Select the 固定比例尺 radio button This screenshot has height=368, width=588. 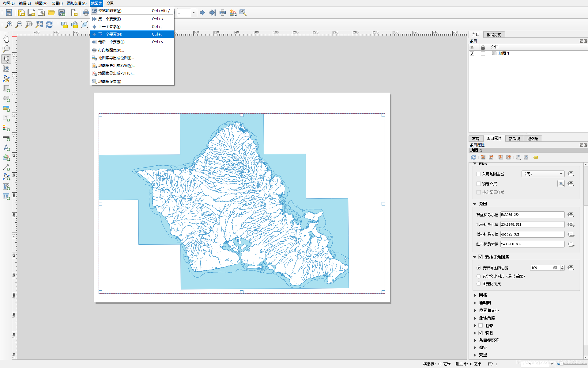point(479,284)
